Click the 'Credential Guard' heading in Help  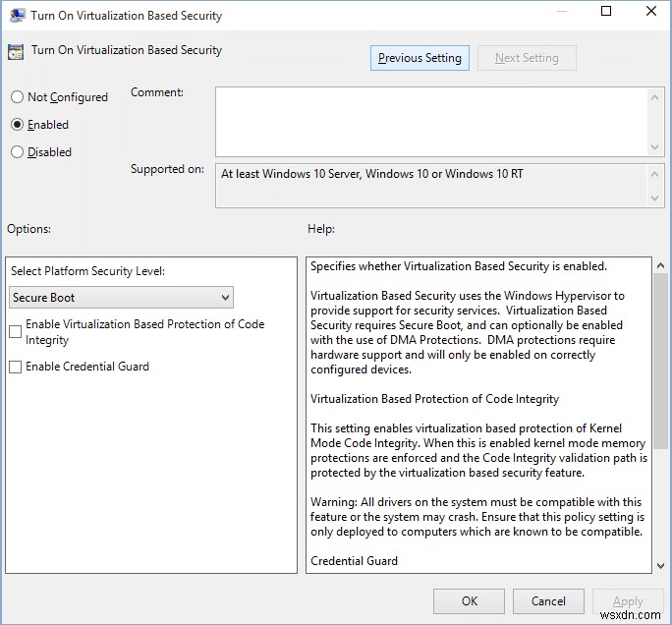coord(354,561)
